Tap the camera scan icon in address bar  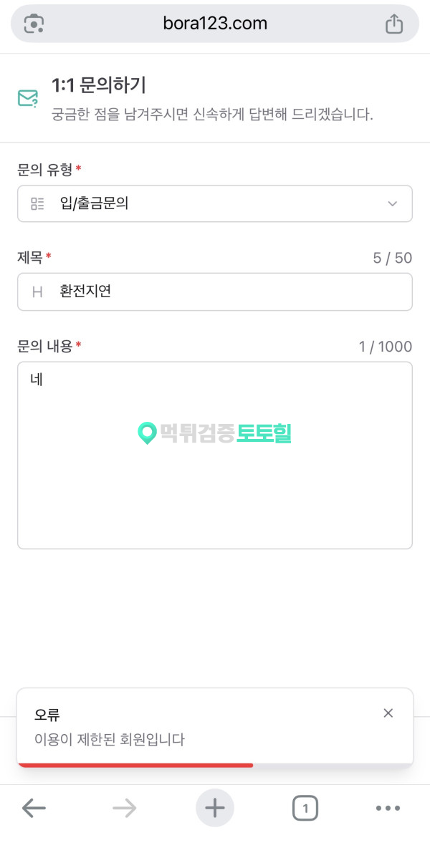[34, 24]
